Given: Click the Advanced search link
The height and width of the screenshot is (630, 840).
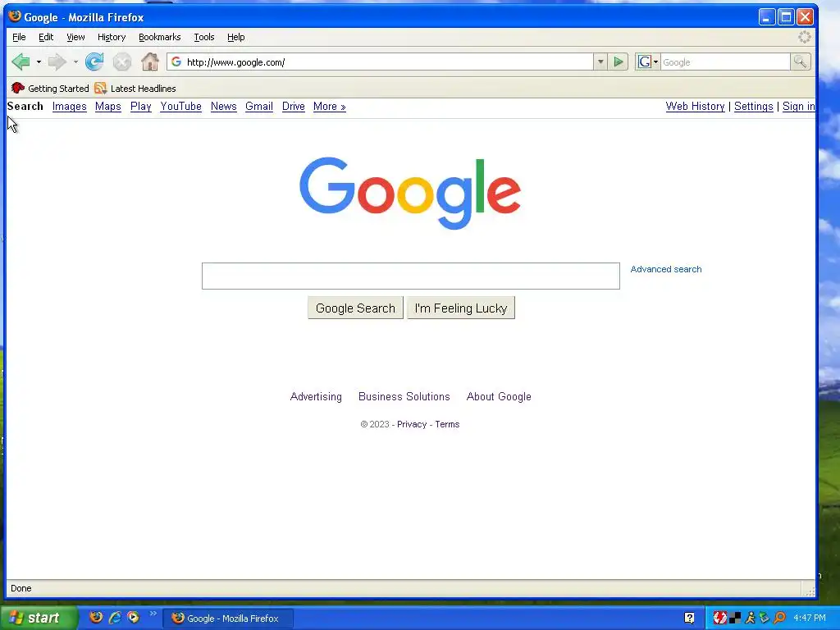Looking at the screenshot, I should pyautogui.click(x=666, y=269).
